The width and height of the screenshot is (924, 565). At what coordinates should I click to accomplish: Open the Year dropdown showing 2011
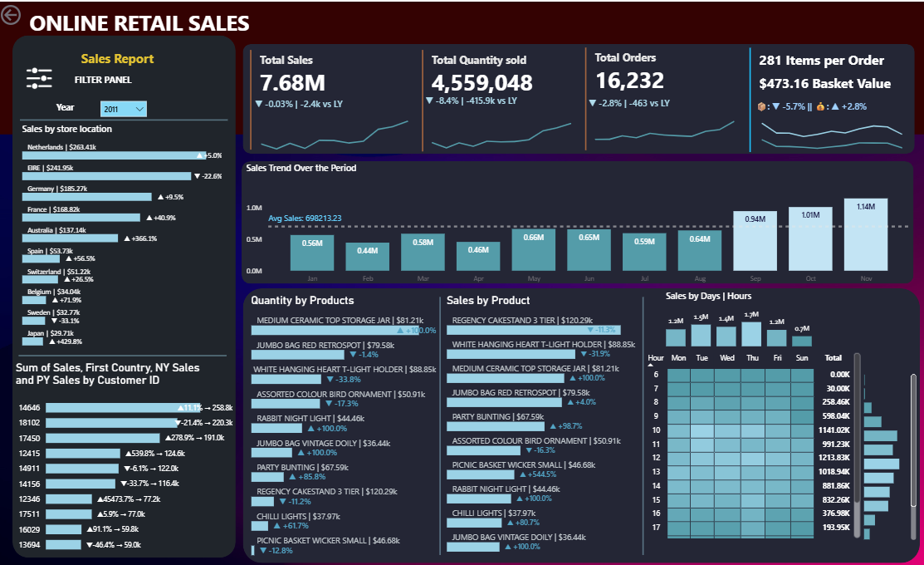coord(123,109)
